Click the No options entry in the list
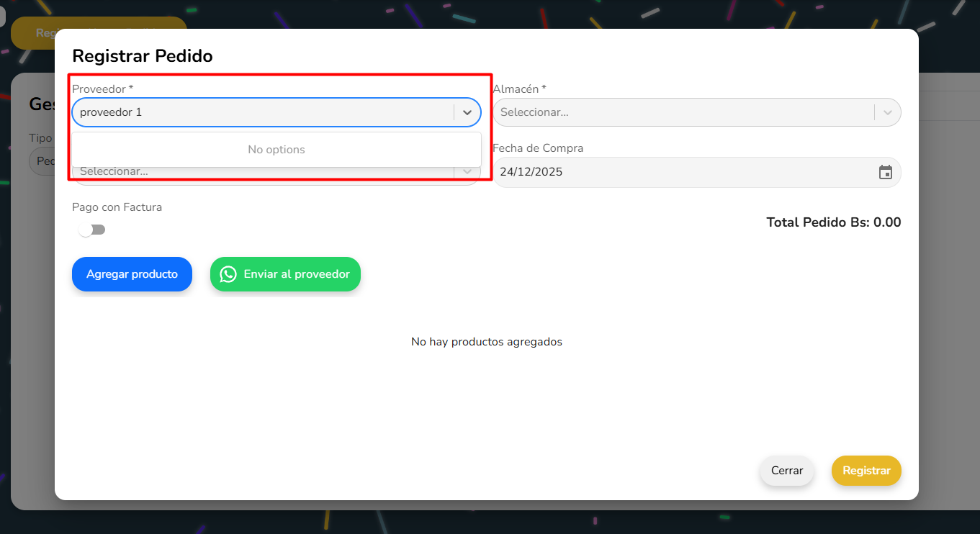 (277, 150)
